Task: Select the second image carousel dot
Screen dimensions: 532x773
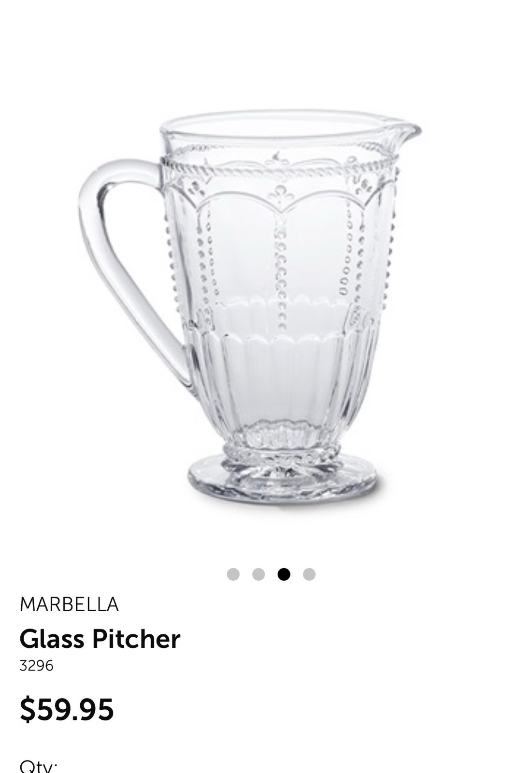Action: pos(259,574)
